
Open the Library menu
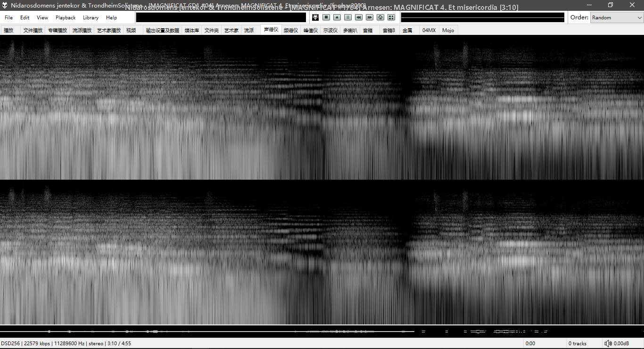click(91, 17)
